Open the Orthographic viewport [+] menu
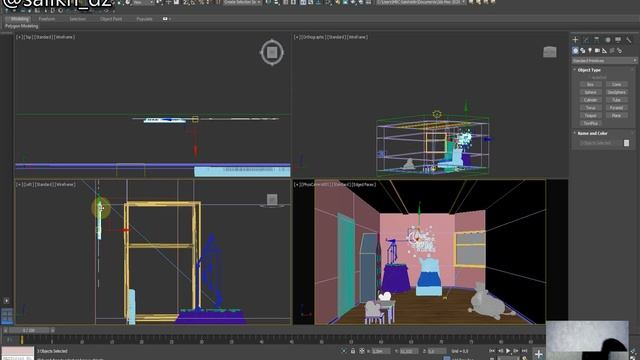 point(296,37)
